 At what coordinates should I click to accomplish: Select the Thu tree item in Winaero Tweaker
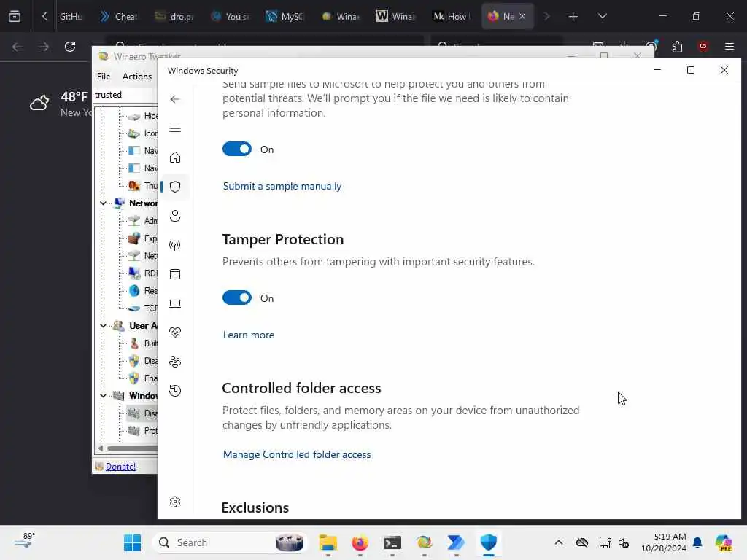pyautogui.click(x=143, y=186)
